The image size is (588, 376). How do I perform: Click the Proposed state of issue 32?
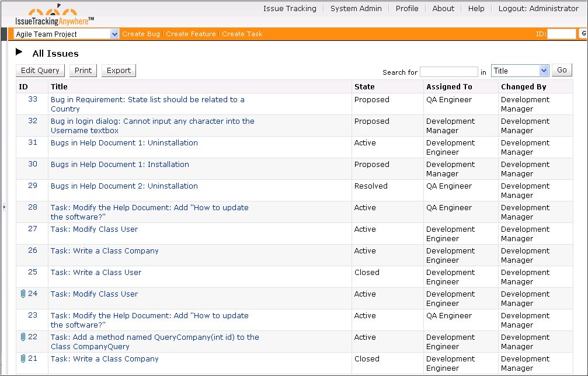[371, 121]
